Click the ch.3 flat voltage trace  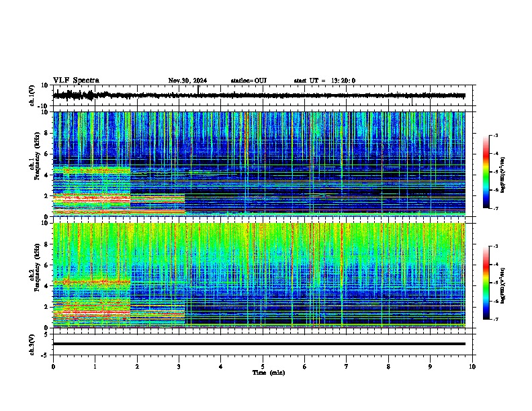259,344
